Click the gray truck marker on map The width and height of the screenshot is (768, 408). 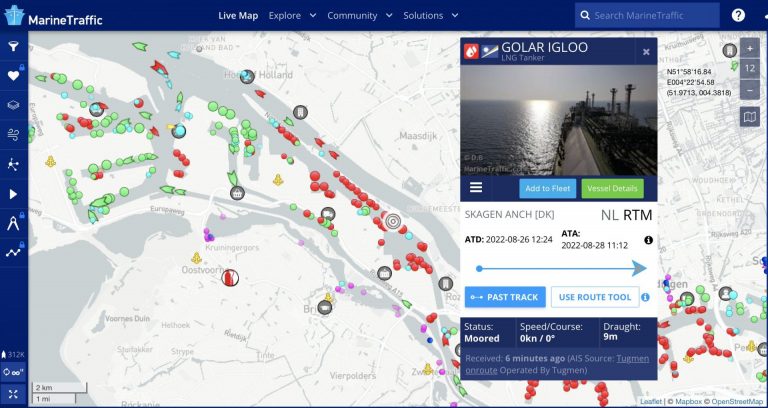328,214
